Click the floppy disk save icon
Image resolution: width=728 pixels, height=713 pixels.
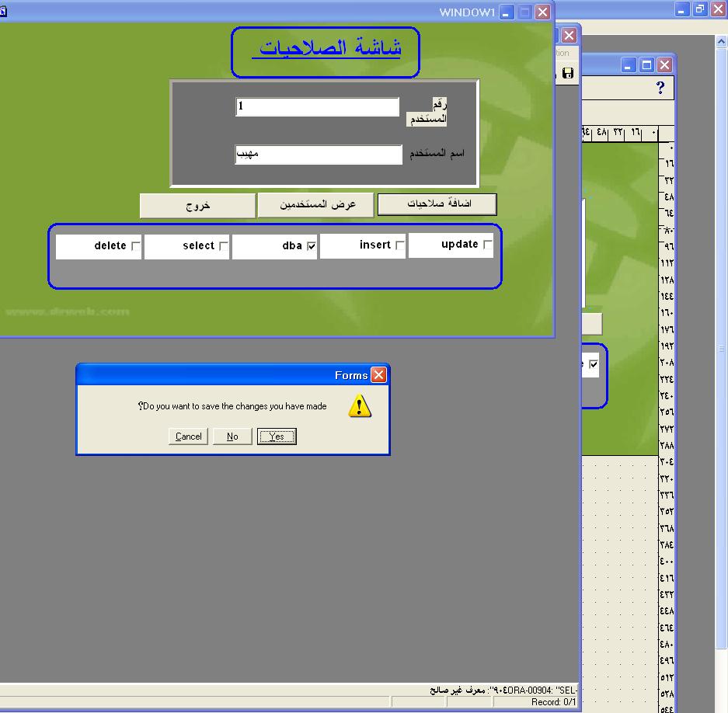point(568,73)
